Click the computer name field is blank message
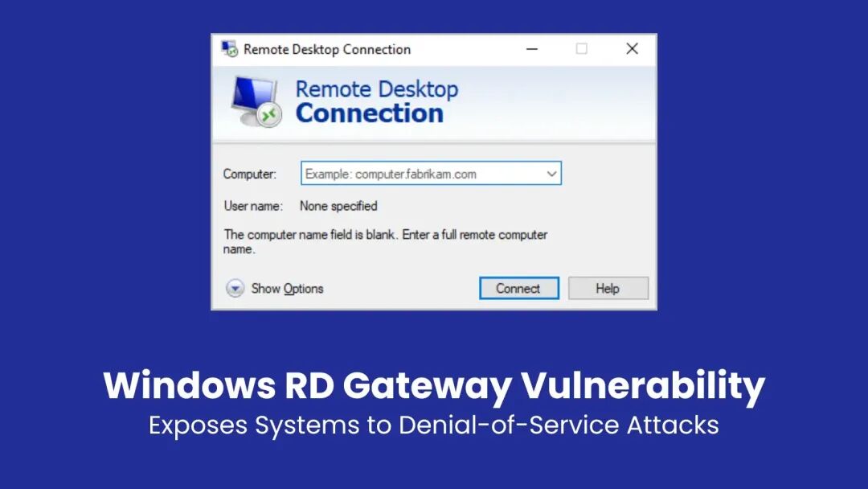This screenshot has height=489, width=868. (385, 241)
